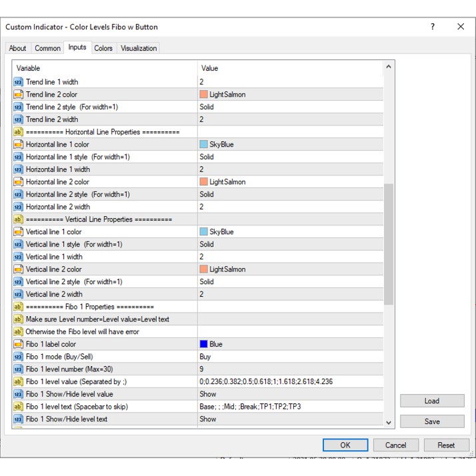Click the OK button
Screen dimensions: 476x476
(345, 445)
